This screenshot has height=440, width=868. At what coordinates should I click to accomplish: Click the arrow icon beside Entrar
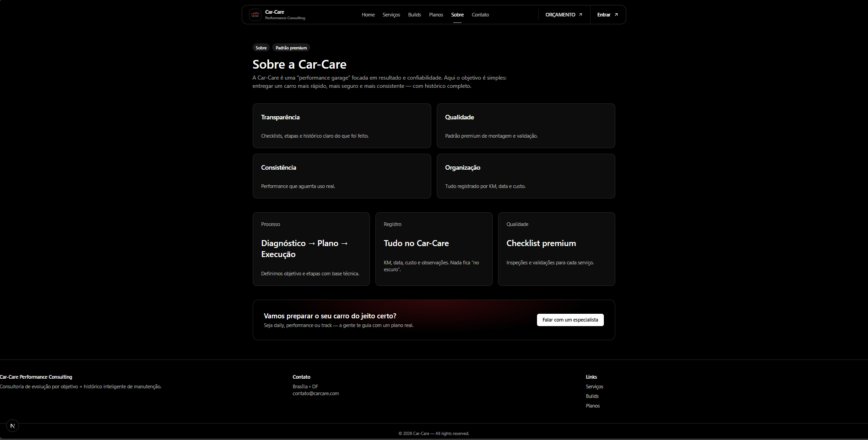pos(616,15)
